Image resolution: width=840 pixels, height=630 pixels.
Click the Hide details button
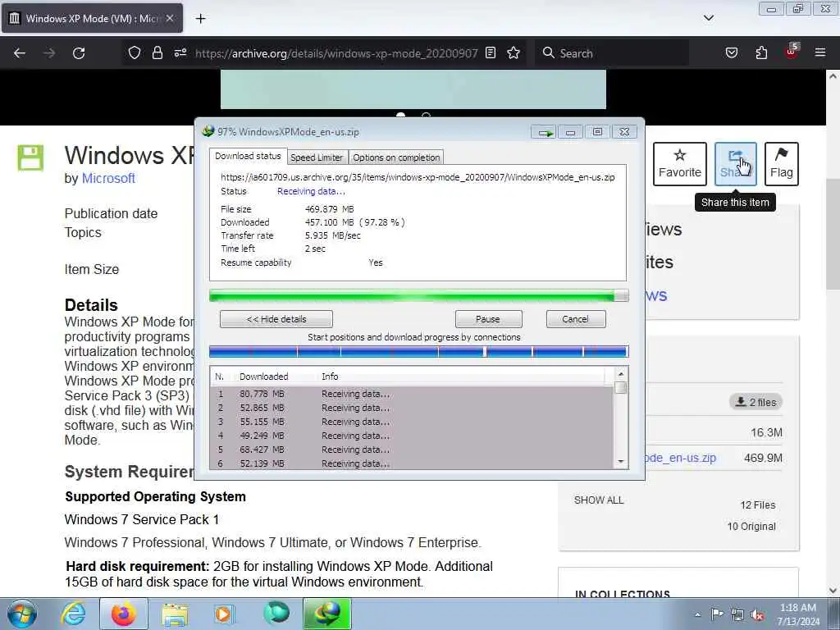(276, 319)
